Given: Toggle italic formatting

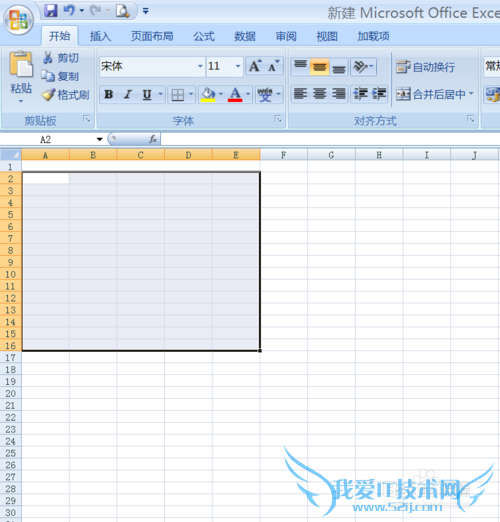Looking at the screenshot, I should (x=127, y=95).
